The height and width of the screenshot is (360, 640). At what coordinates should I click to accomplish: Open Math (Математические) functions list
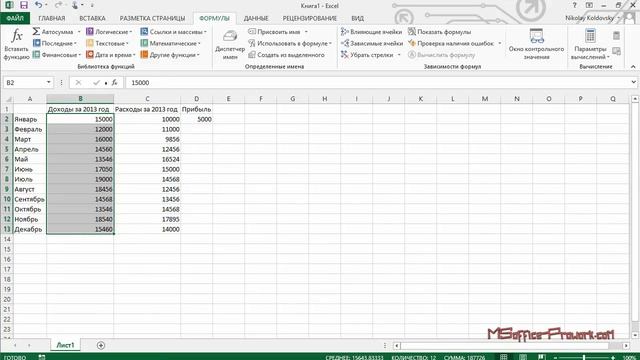[x=170, y=43]
